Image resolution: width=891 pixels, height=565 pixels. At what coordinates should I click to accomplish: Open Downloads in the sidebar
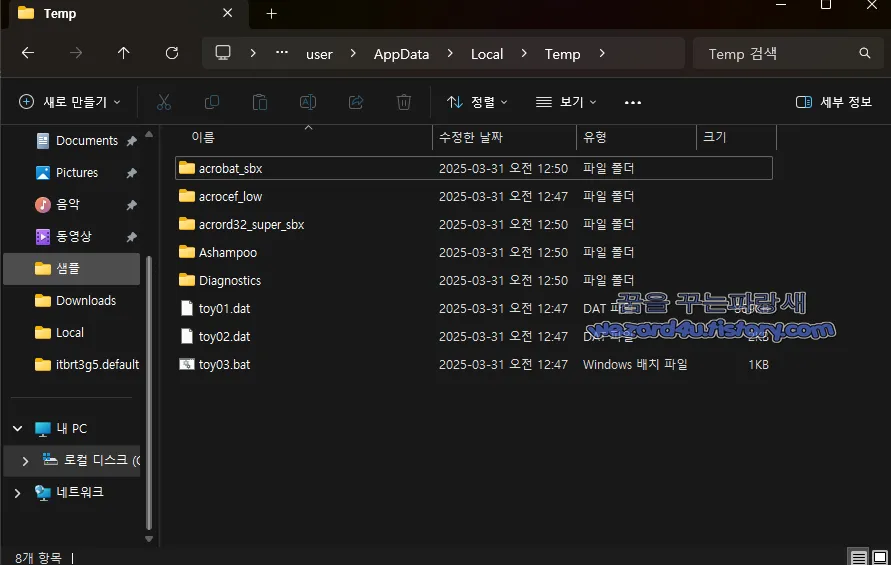[x=75, y=300]
